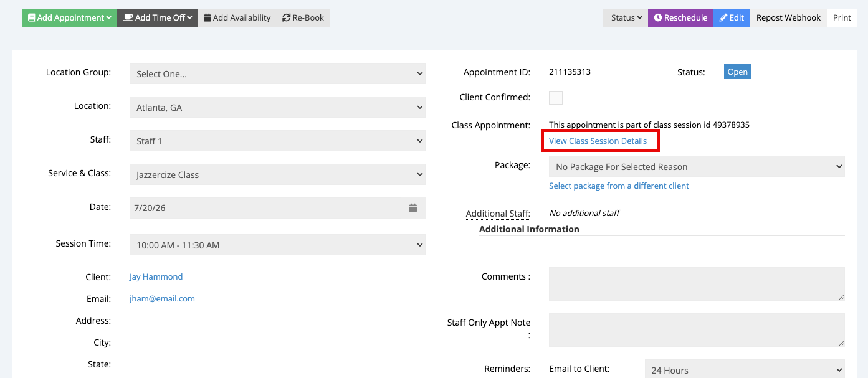868x378 pixels.
Task: Click the purple Reschedule button
Action: pyautogui.click(x=680, y=18)
